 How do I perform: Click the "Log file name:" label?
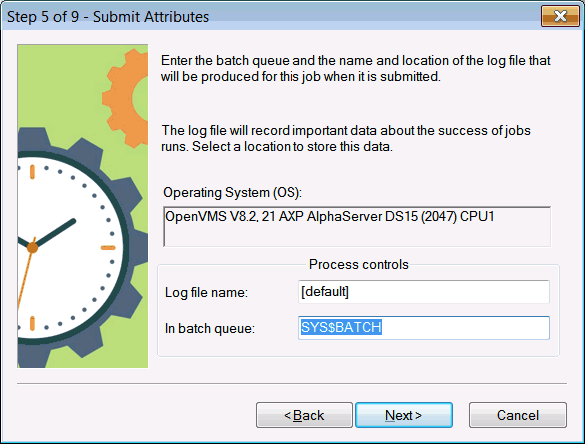coord(206,293)
